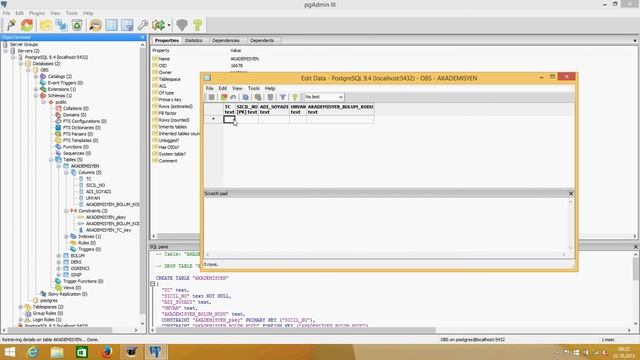Click the empty TC cell in new row
640x360 pixels.
(229, 119)
